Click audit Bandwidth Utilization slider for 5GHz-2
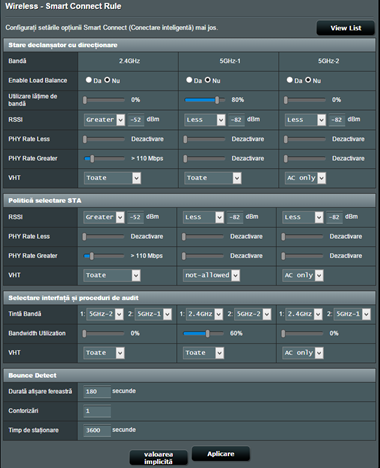Viewport: 380px width, 468px height. (303, 333)
